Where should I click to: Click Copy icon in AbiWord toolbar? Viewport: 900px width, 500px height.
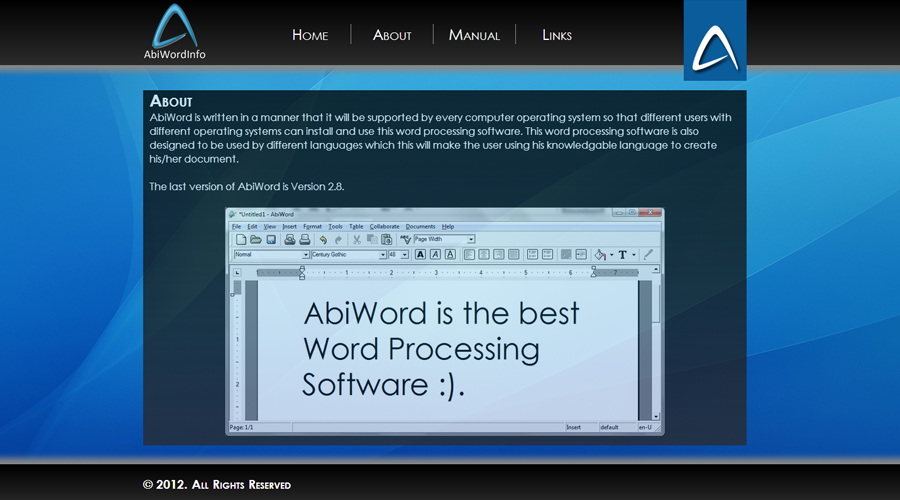click(x=372, y=239)
